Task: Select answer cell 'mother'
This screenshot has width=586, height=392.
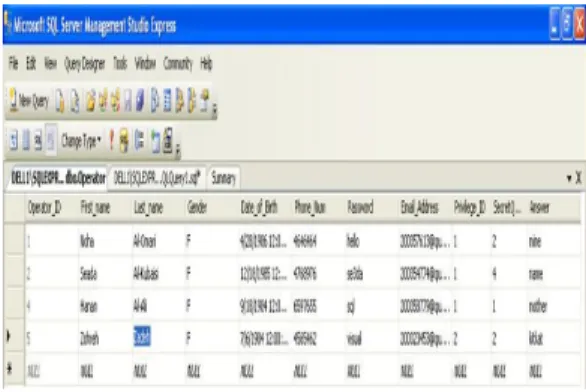Action: pyautogui.click(x=553, y=306)
